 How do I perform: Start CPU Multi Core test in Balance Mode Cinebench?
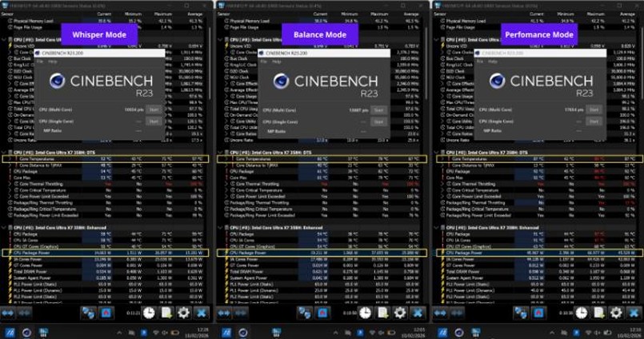[378, 110]
